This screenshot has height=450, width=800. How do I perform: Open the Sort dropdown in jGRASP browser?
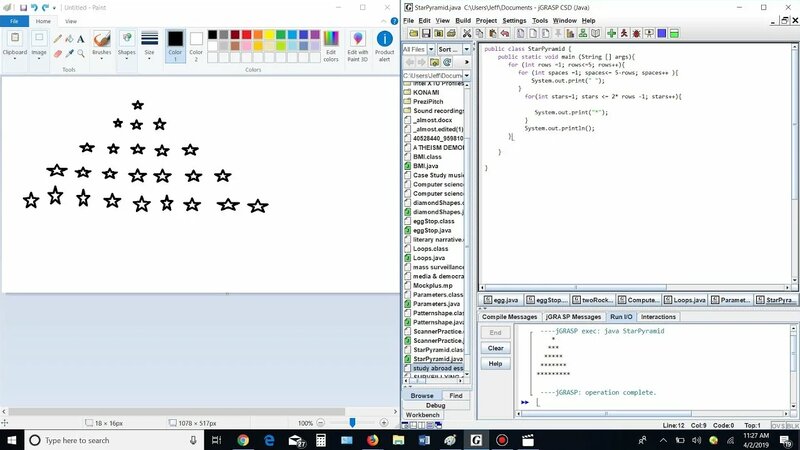[x=466, y=49]
